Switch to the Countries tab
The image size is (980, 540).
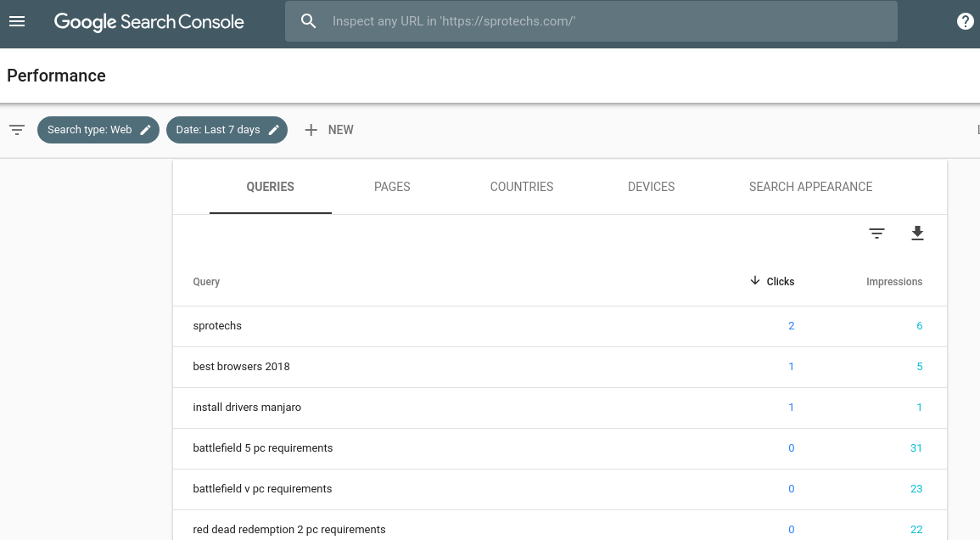[x=522, y=187]
